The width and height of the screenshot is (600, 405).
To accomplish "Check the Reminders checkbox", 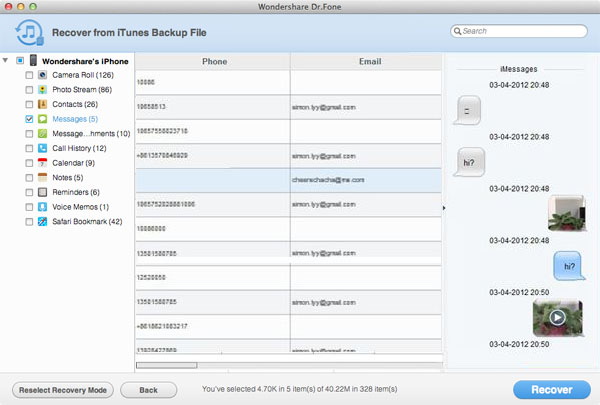I will click(29, 192).
